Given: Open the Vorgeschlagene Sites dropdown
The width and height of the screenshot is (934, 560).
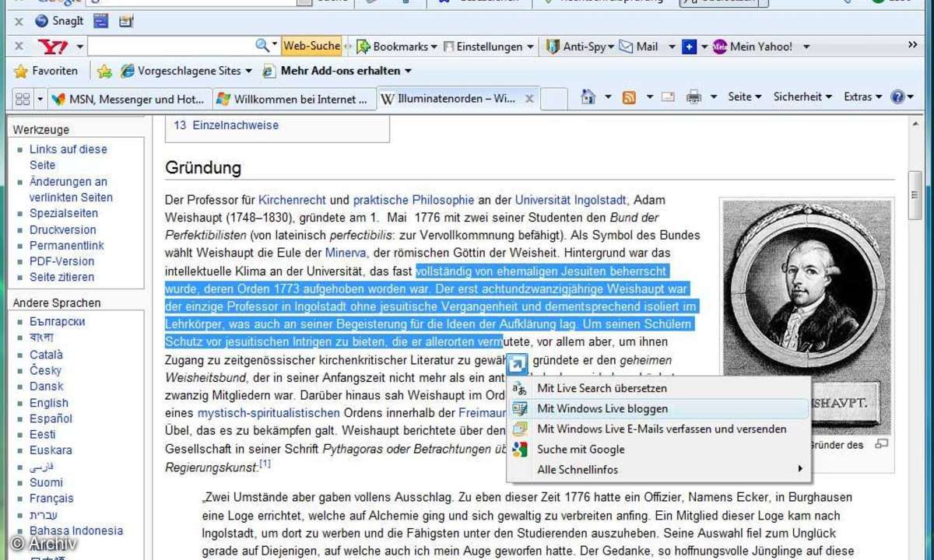Looking at the screenshot, I should click(x=187, y=71).
